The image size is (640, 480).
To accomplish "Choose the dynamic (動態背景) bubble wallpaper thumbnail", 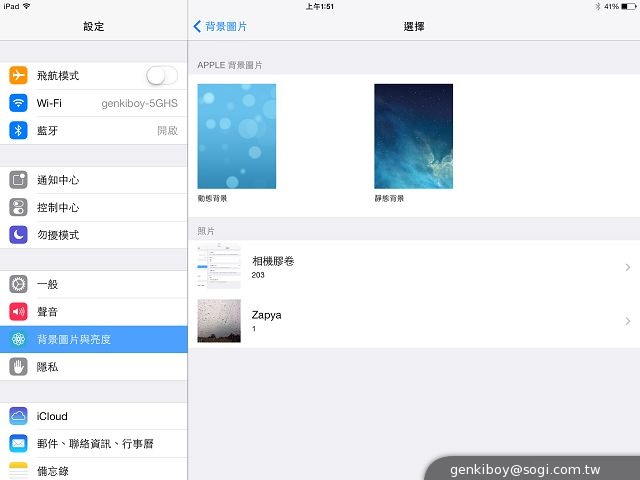I will pos(237,136).
